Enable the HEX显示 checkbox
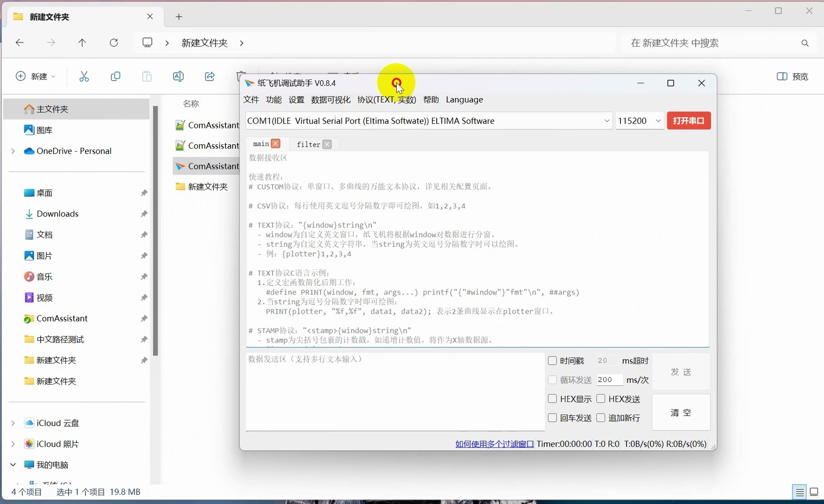This screenshot has width=824, height=504. pos(552,399)
